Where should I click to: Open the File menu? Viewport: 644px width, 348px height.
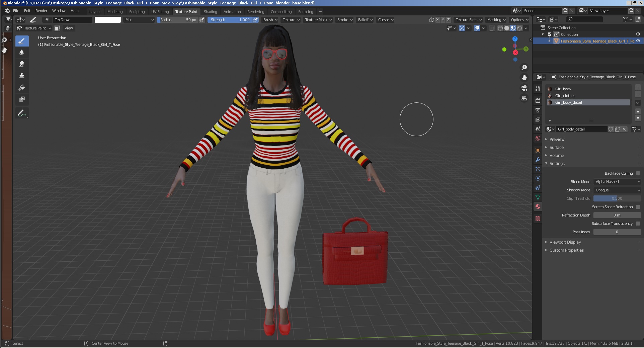(16, 11)
